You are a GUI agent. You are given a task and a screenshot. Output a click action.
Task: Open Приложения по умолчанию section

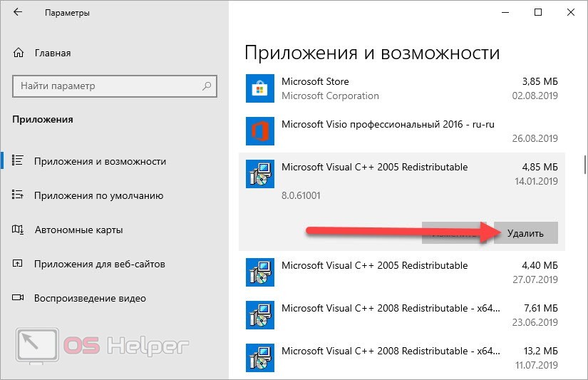tap(98, 195)
